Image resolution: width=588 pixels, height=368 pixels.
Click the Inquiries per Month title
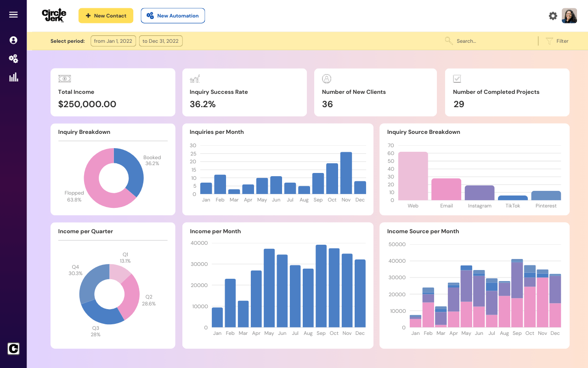coord(217,132)
